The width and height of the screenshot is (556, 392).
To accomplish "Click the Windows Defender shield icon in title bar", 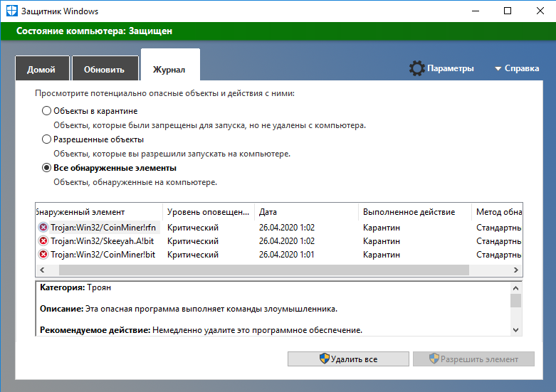I will click(x=11, y=11).
